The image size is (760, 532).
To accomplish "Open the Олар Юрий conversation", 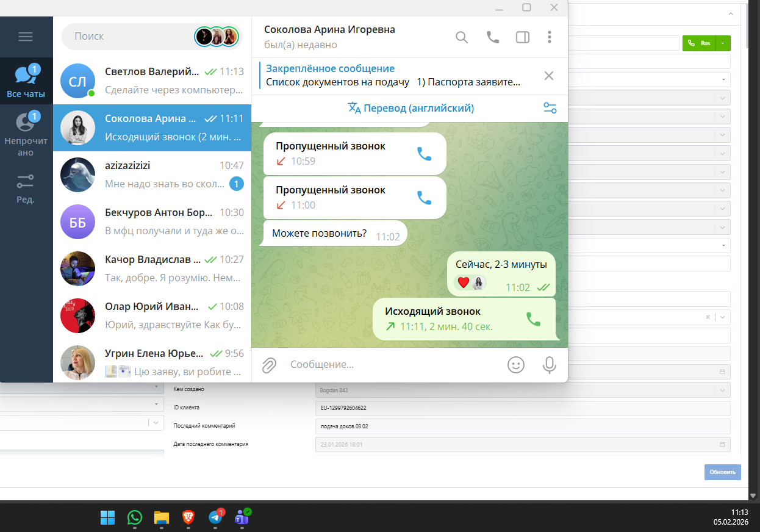I will [x=152, y=315].
